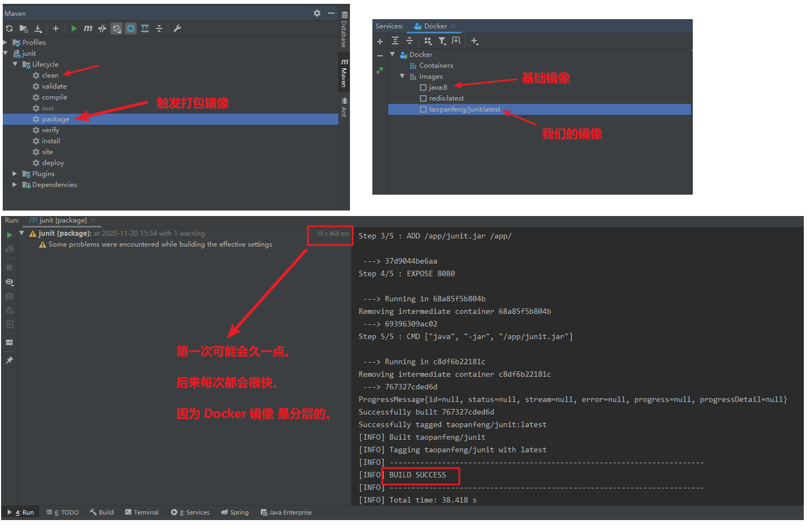This screenshot has height=531, width=812.
Task: Open in new tab Services icon
Action: (x=456, y=41)
